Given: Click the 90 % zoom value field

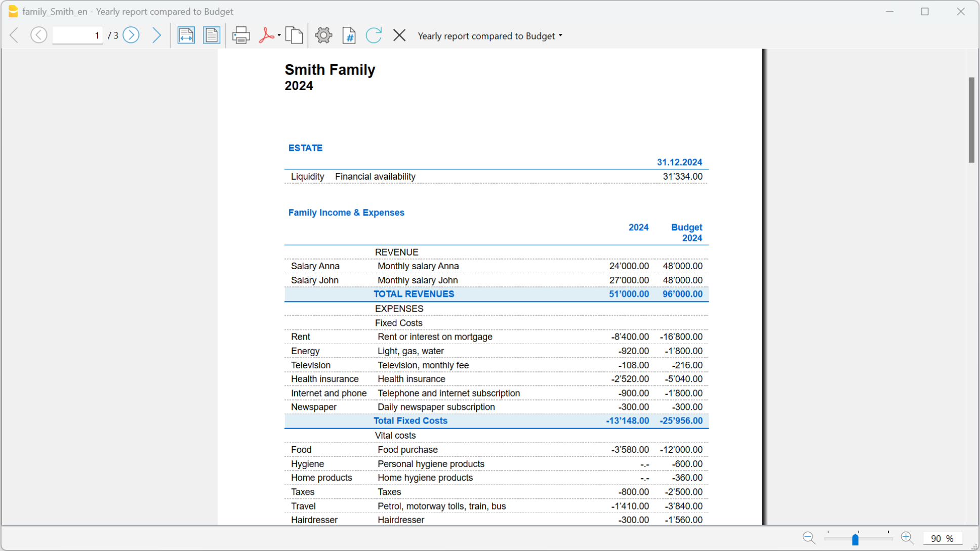Looking at the screenshot, I should coord(942,538).
